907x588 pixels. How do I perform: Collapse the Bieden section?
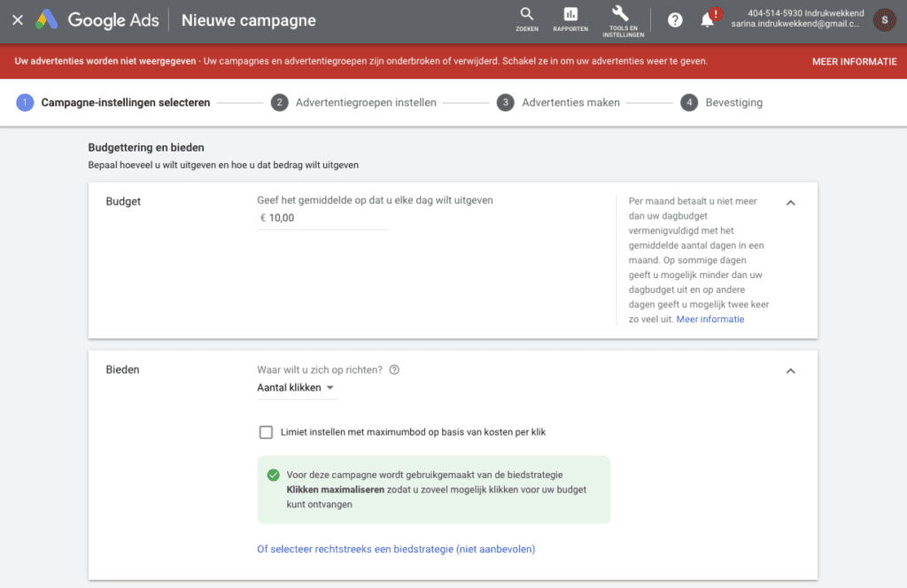point(791,371)
